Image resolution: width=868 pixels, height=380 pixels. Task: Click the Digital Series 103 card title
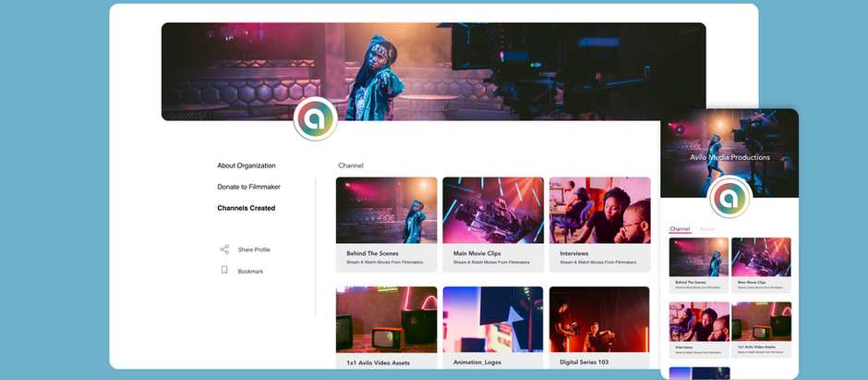pyautogui.click(x=584, y=362)
